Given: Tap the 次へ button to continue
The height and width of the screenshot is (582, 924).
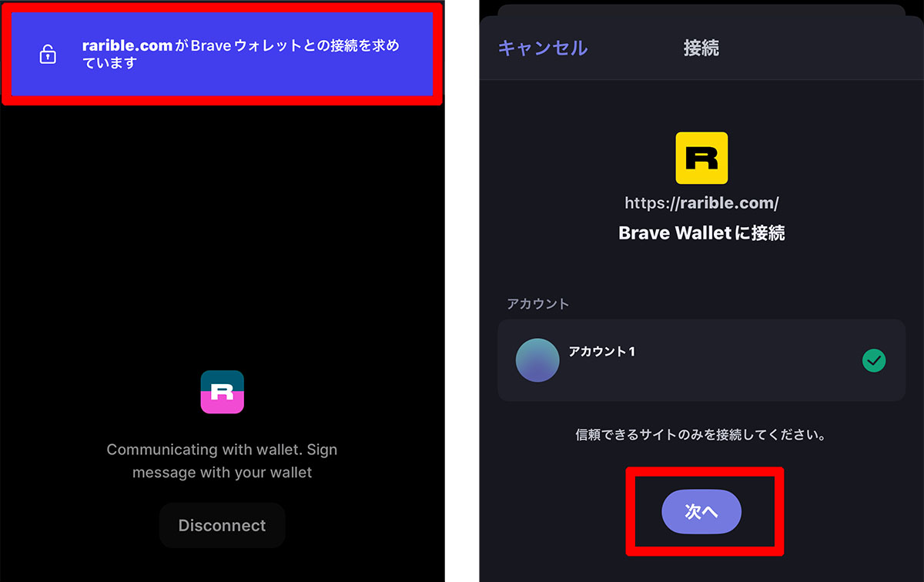Looking at the screenshot, I should [701, 511].
